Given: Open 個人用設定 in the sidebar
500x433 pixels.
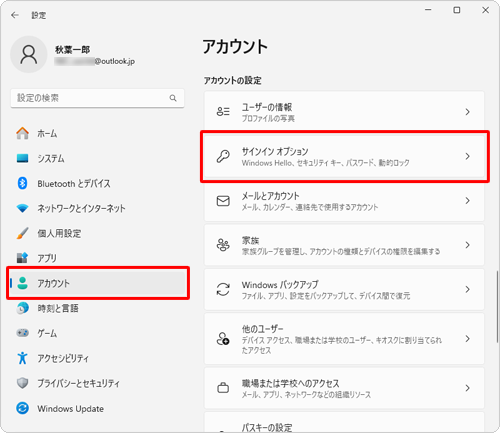Looking at the screenshot, I should pos(97,233).
